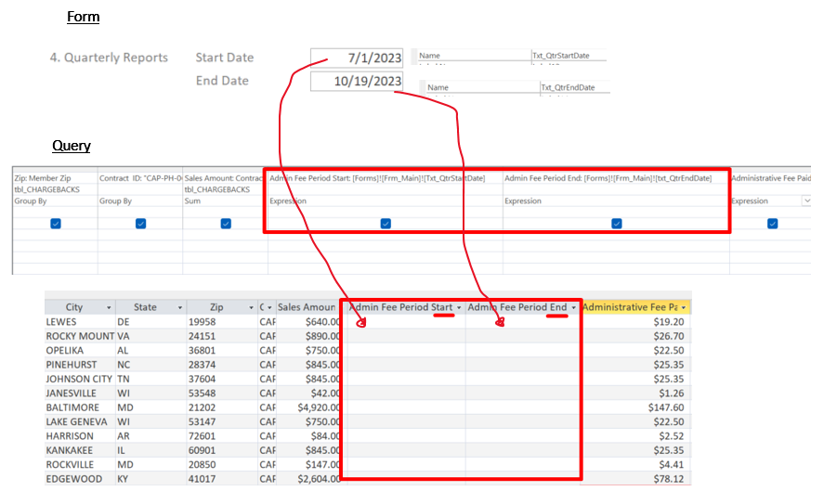Open Administrative Fee Paid column dropdown arrow

(684, 308)
